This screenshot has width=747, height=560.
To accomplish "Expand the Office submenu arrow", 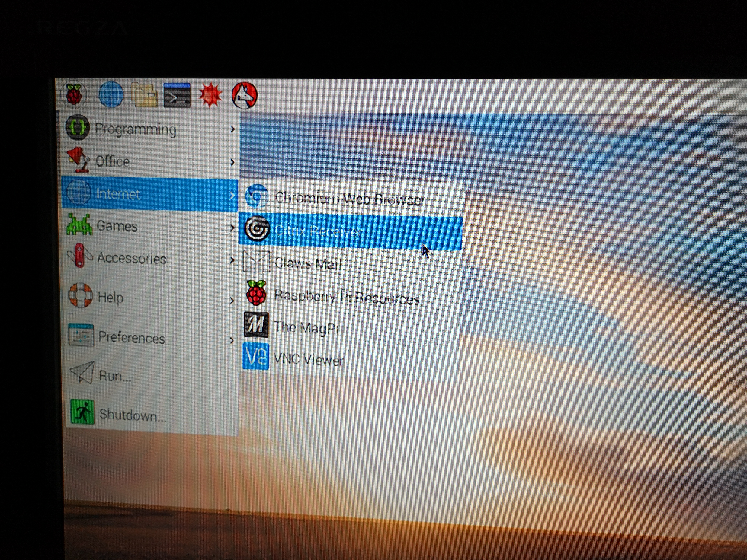I will pyautogui.click(x=232, y=162).
